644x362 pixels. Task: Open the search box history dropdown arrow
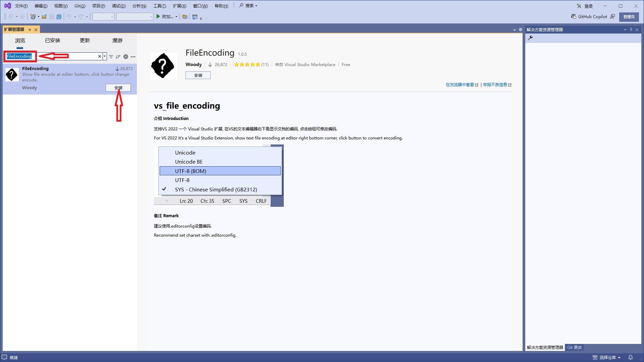point(104,56)
